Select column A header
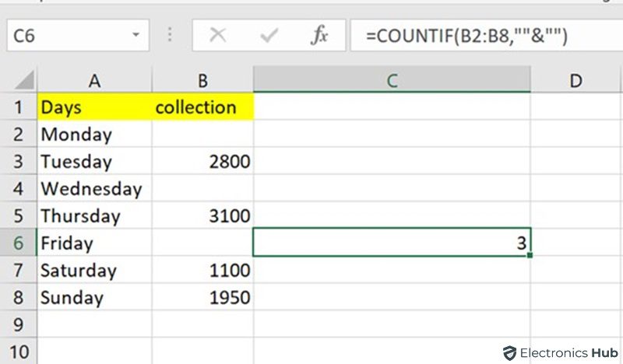Screen dimensions: 623x364 (94, 81)
